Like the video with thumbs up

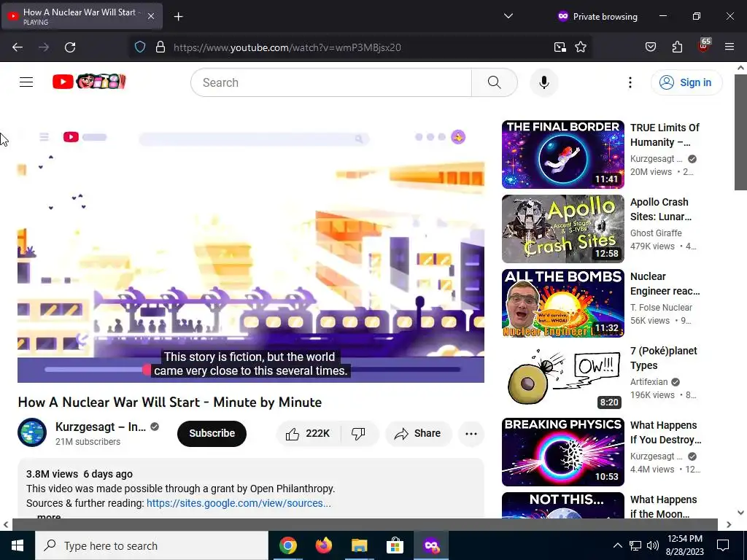[x=309, y=433]
